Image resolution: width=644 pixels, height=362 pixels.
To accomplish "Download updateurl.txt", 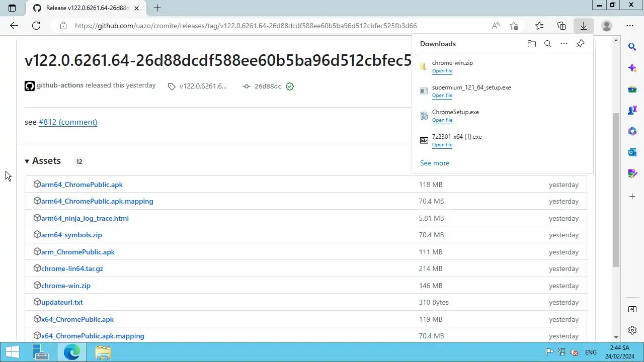I will (x=62, y=302).
